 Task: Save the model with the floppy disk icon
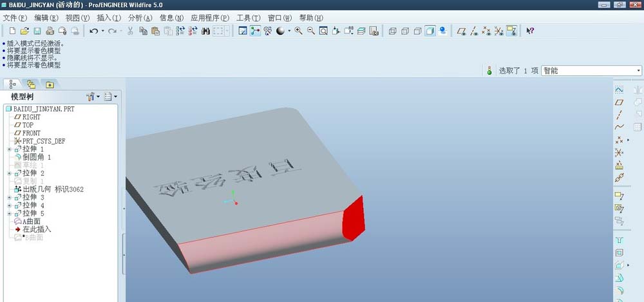click(x=37, y=31)
